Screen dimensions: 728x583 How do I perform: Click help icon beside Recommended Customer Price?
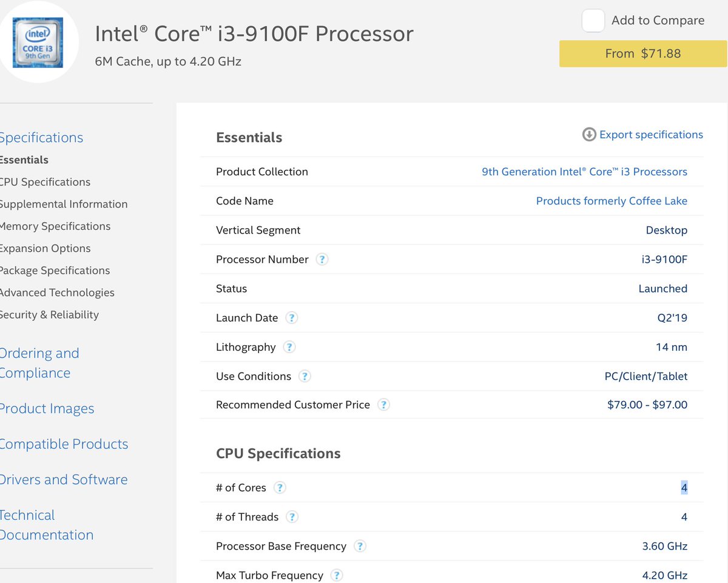383,405
